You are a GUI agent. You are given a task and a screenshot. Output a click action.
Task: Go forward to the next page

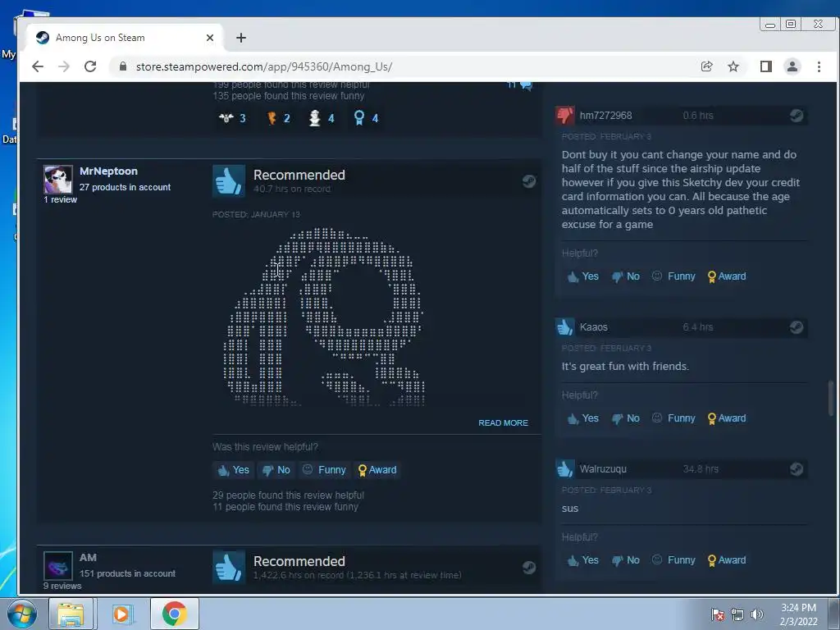point(64,66)
